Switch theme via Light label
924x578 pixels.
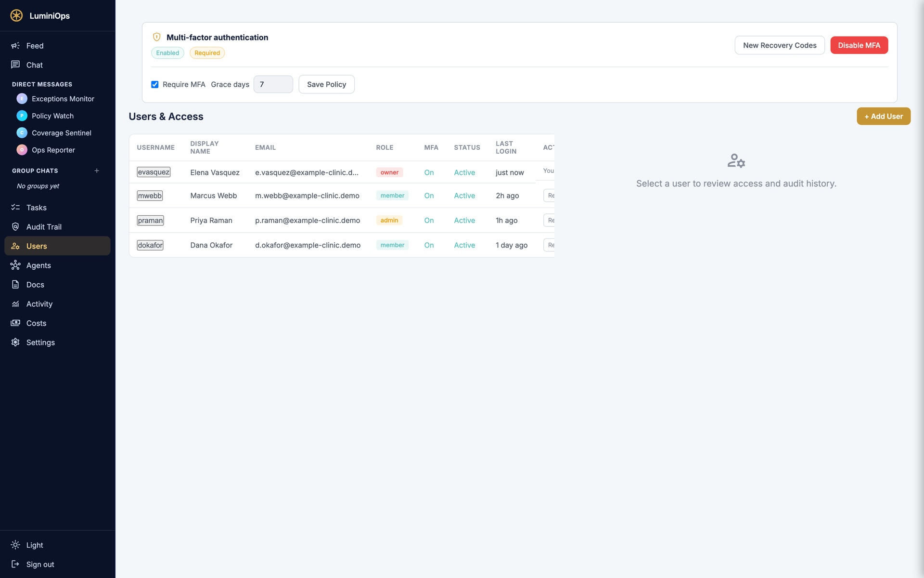[35, 545]
